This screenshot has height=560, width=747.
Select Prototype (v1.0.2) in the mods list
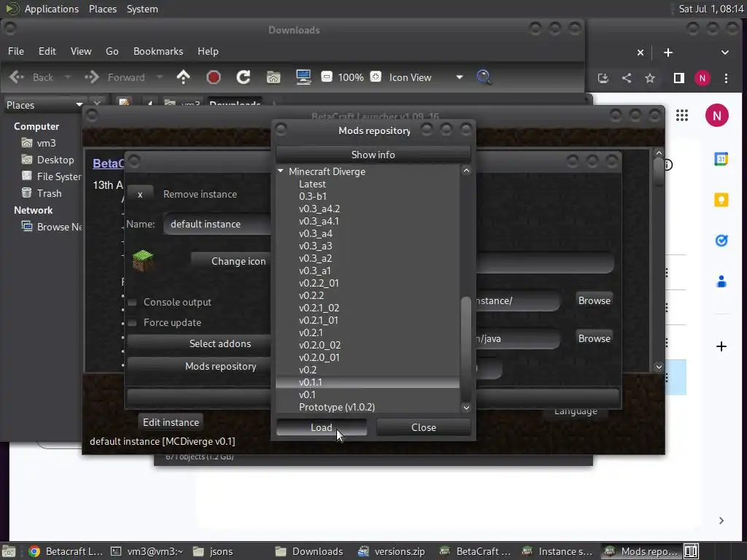[x=336, y=407]
